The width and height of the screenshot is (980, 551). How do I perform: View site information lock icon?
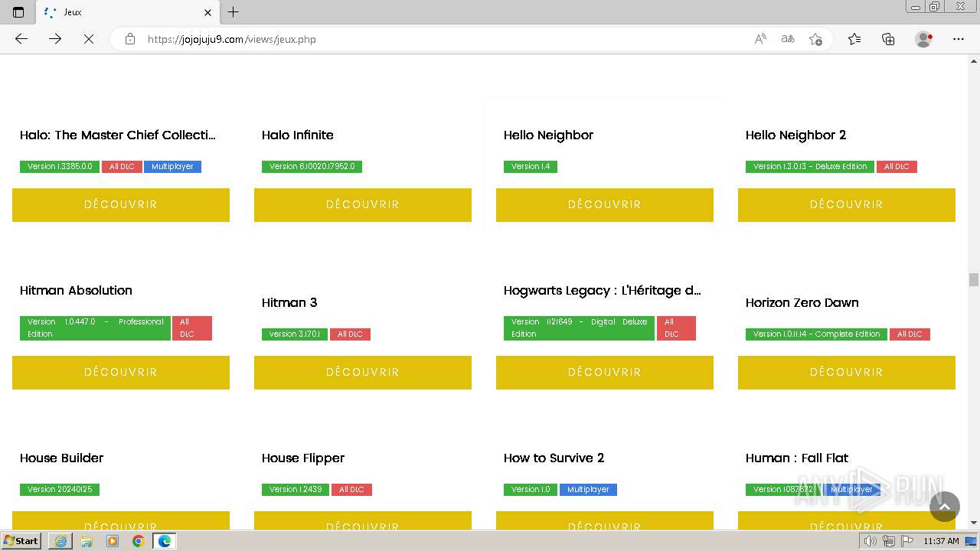(x=130, y=39)
